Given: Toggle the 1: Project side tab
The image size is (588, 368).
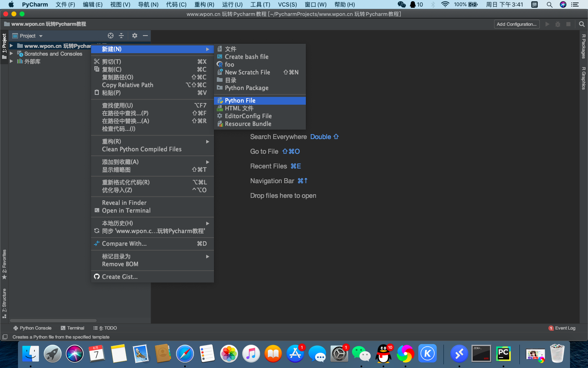Looking at the screenshot, I should [4, 46].
